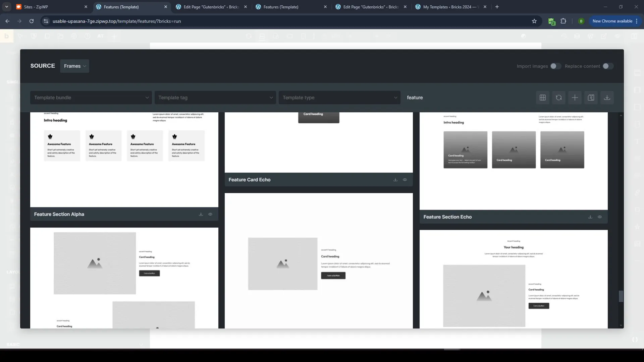Click the SOURCE heading label
This screenshot has width=644, height=362.
(x=43, y=66)
